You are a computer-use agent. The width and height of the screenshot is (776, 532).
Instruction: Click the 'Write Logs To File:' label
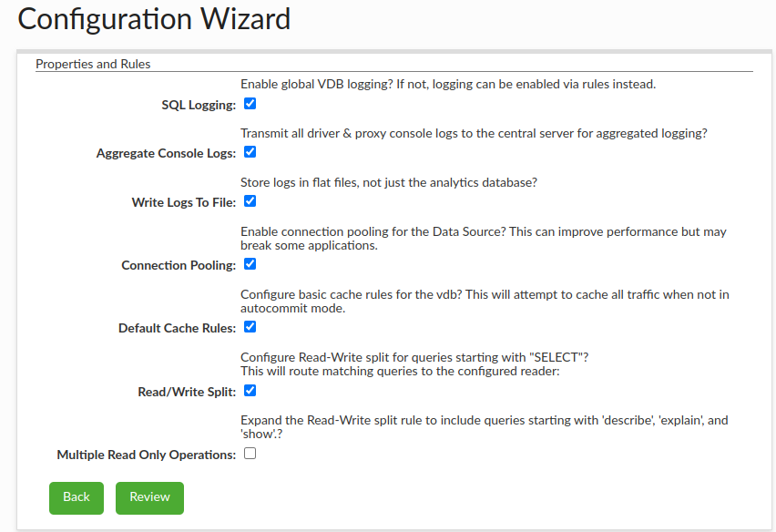183,203
